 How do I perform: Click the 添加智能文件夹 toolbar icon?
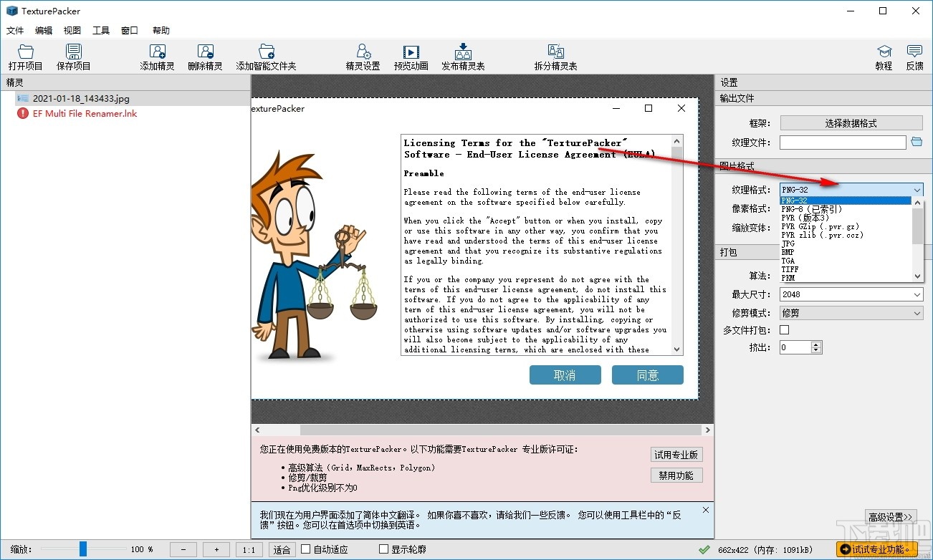[267, 57]
